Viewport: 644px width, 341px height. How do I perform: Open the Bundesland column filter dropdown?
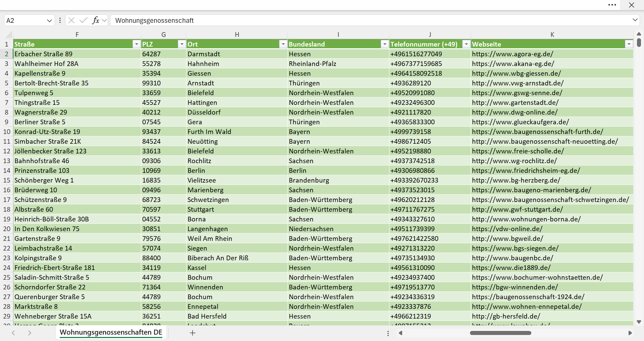pyautogui.click(x=385, y=44)
